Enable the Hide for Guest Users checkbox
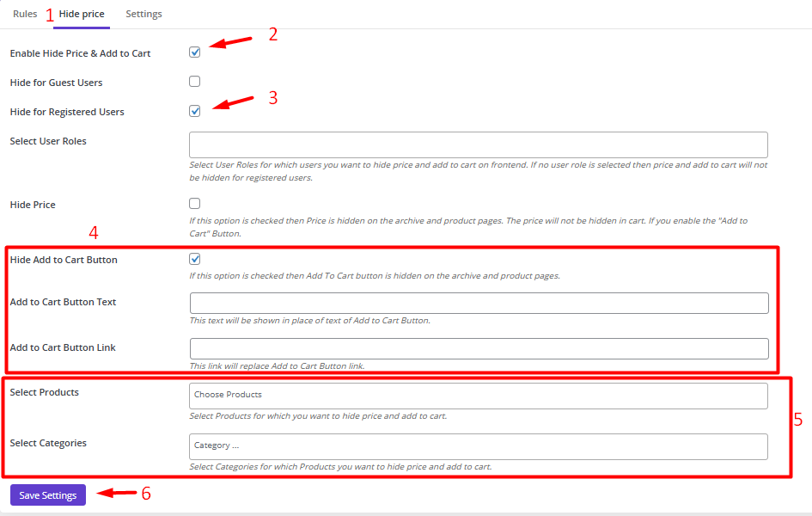Image resolution: width=812 pixels, height=516 pixels. click(x=195, y=82)
